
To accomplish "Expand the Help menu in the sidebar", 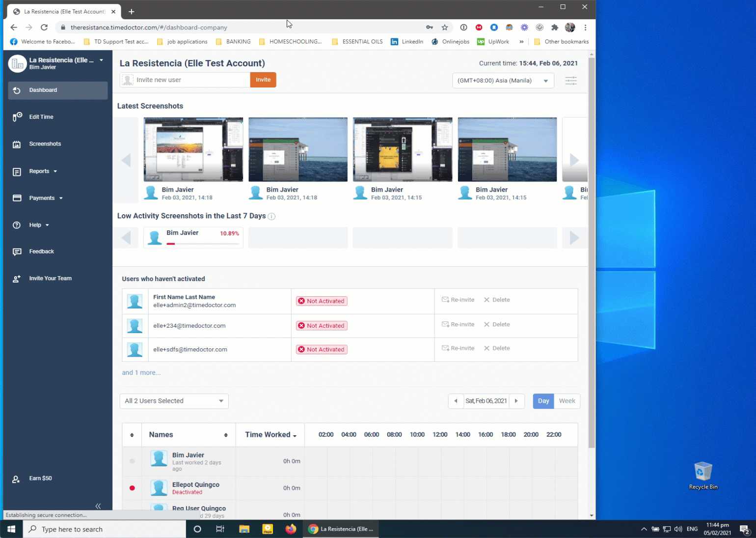I will coord(36,225).
